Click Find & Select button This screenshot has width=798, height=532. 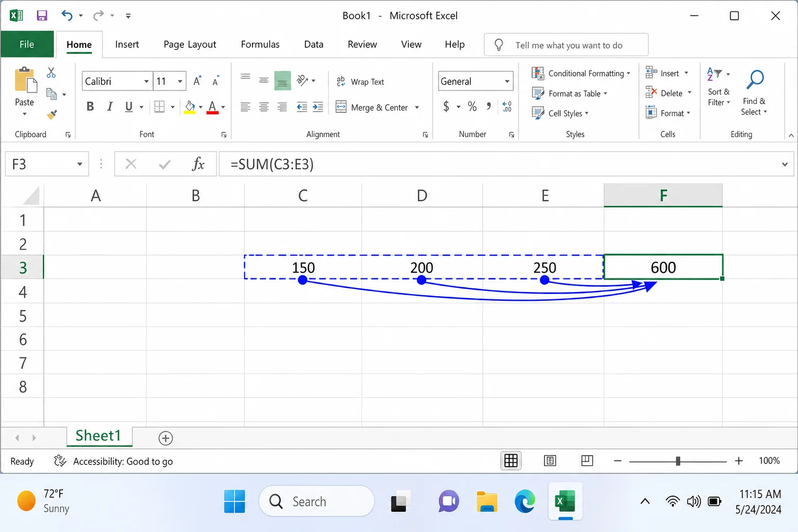(x=754, y=92)
